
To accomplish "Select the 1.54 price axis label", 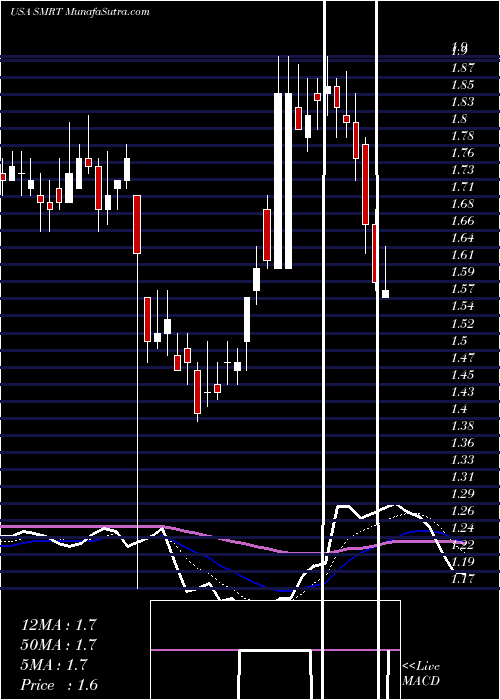I will [465, 306].
